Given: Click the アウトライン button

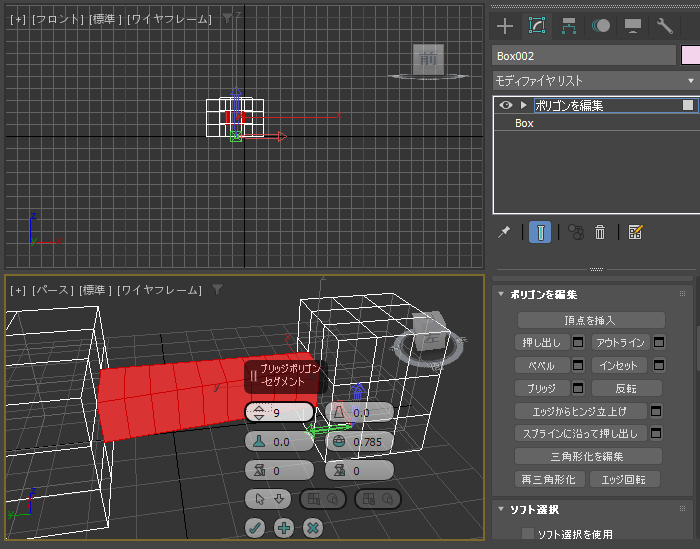Looking at the screenshot, I should [x=621, y=342].
